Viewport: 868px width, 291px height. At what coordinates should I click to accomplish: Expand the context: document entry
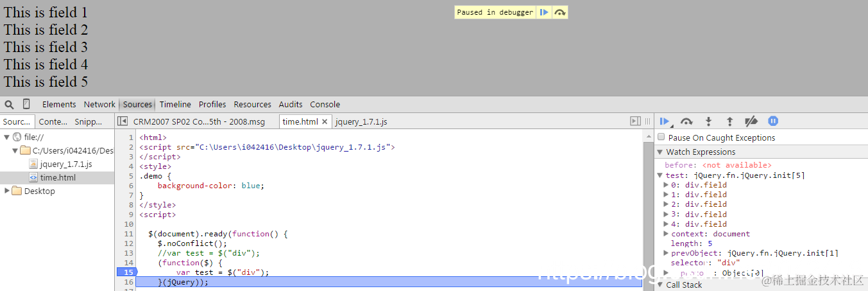click(x=667, y=234)
